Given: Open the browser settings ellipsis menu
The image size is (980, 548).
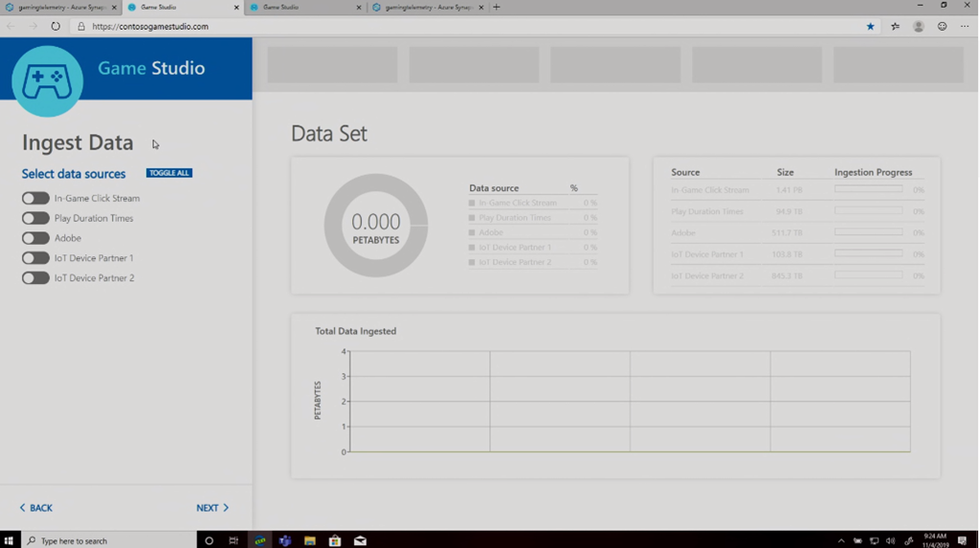Looking at the screenshot, I should [x=964, y=27].
